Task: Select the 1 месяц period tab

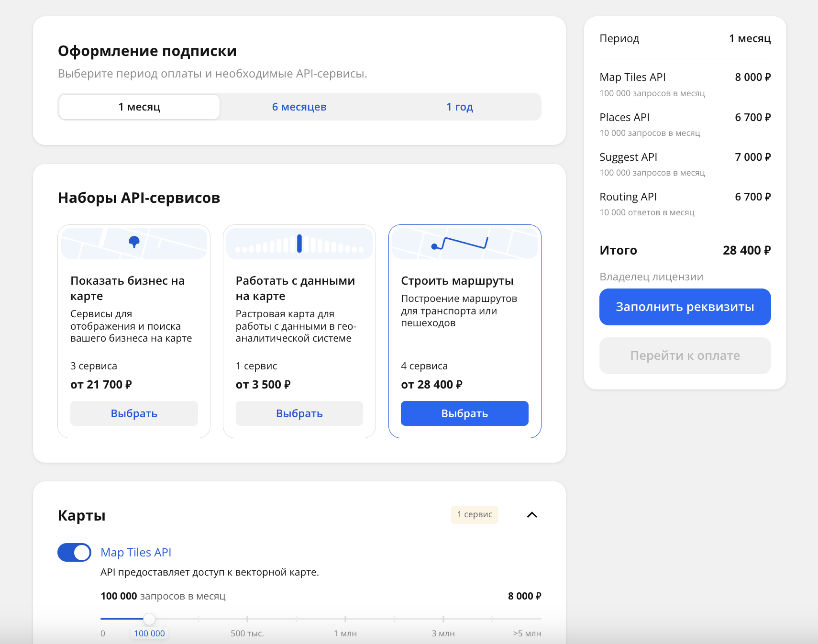Action: point(139,107)
